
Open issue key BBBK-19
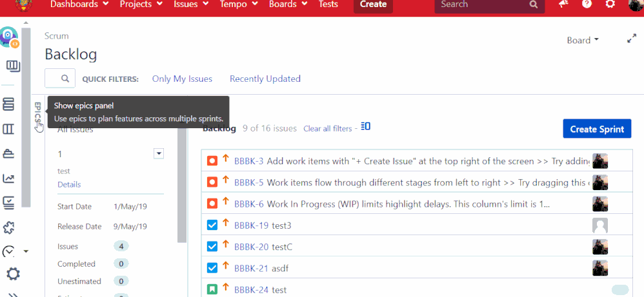pyautogui.click(x=252, y=225)
